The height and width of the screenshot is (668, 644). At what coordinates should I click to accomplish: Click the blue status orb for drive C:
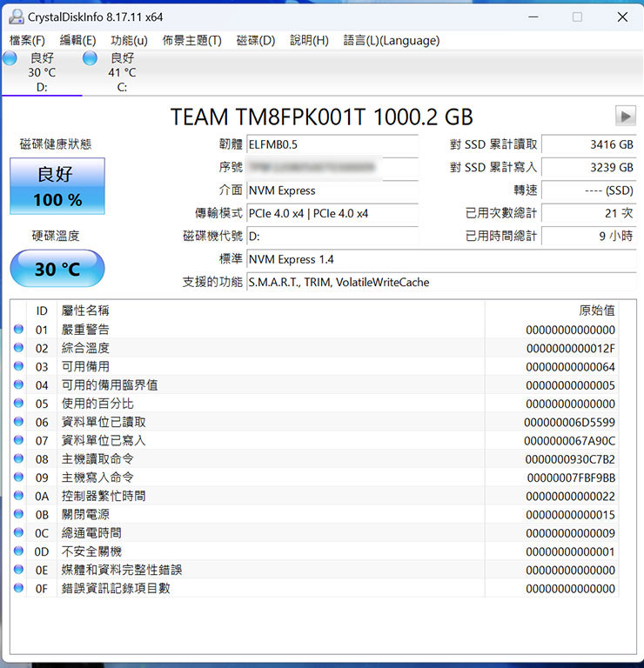point(90,58)
